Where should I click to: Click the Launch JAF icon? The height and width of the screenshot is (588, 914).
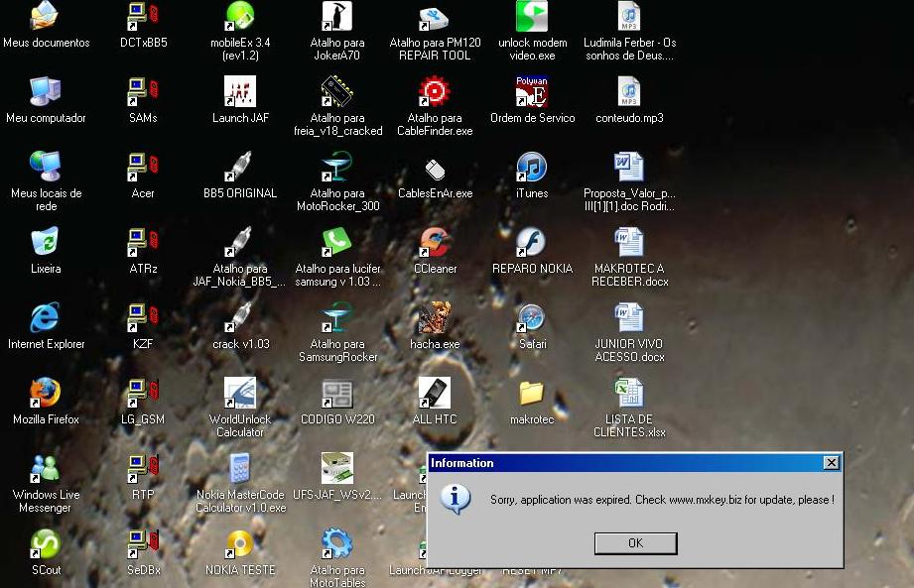240,91
